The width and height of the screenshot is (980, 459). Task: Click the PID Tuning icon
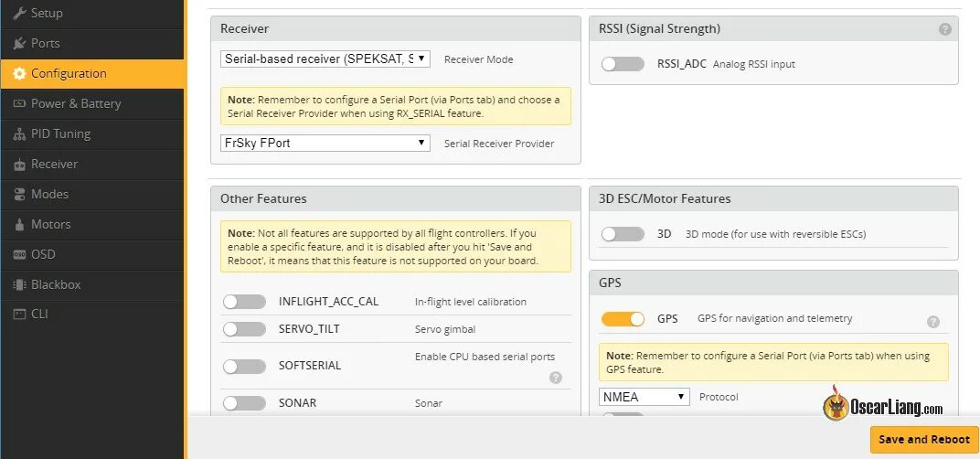coord(19,133)
